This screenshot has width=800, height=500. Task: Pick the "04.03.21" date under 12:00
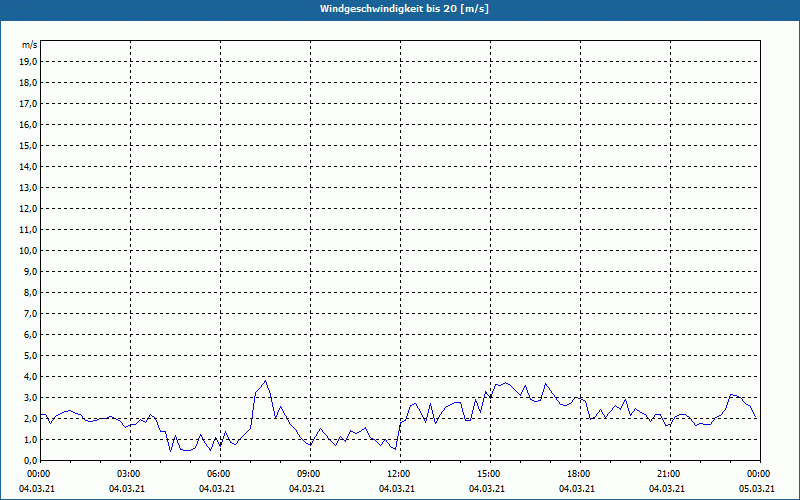point(396,489)
